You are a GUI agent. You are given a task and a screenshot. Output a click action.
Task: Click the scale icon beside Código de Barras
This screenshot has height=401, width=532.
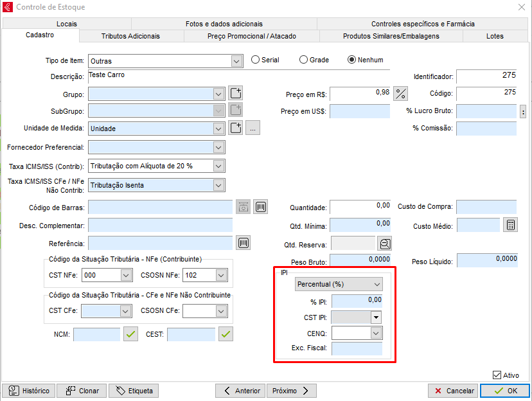coord(244,207)
